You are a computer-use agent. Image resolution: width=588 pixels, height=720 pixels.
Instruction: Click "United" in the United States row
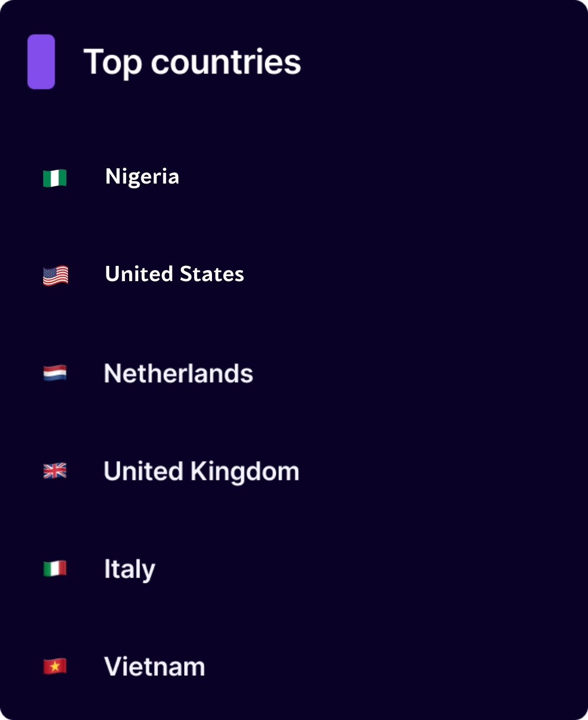coord(139,274)
